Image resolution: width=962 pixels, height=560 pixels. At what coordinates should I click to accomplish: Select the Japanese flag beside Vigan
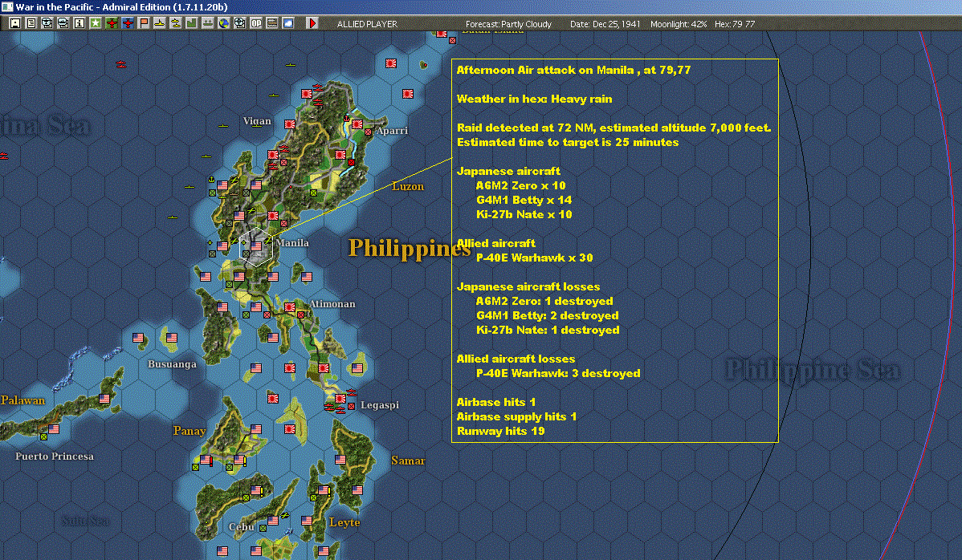point(290,124)
